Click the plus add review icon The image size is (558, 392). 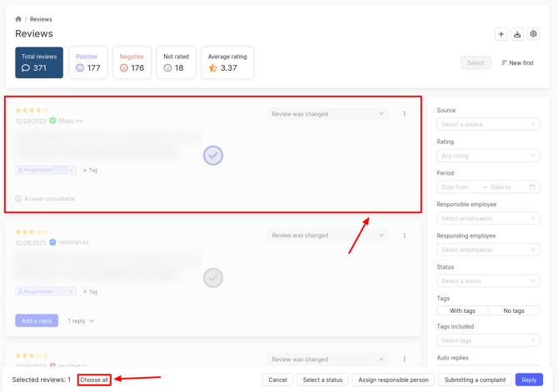[501, 34]
